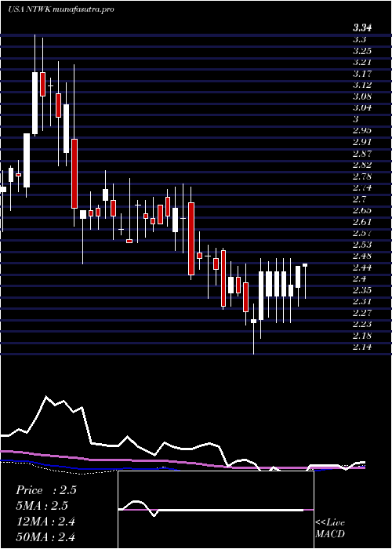Click the 2.7 price axis label

pyautogui.click(x=359, y=199)
